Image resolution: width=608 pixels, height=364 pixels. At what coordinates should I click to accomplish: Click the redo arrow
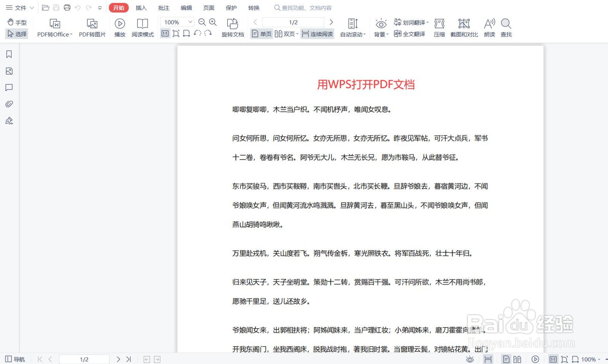tap(89, 8)
